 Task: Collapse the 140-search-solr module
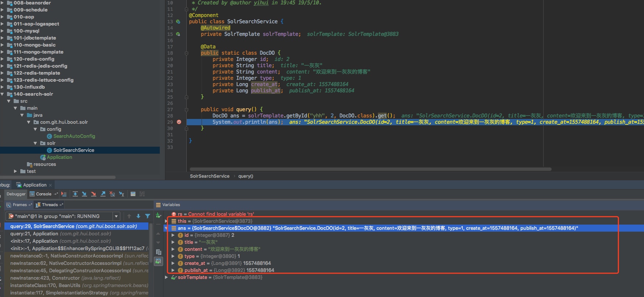(x=2, y=94)
